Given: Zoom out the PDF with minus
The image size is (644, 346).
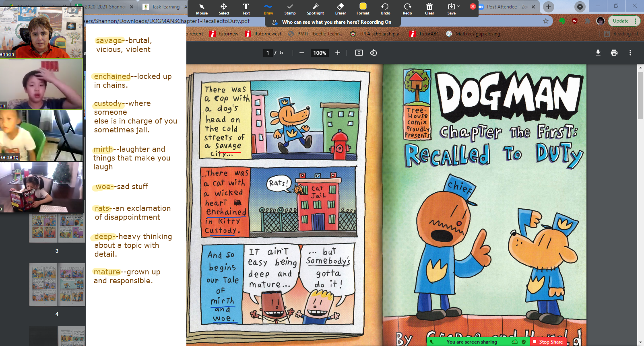Looking at the screenshot, I should (301, 53).
